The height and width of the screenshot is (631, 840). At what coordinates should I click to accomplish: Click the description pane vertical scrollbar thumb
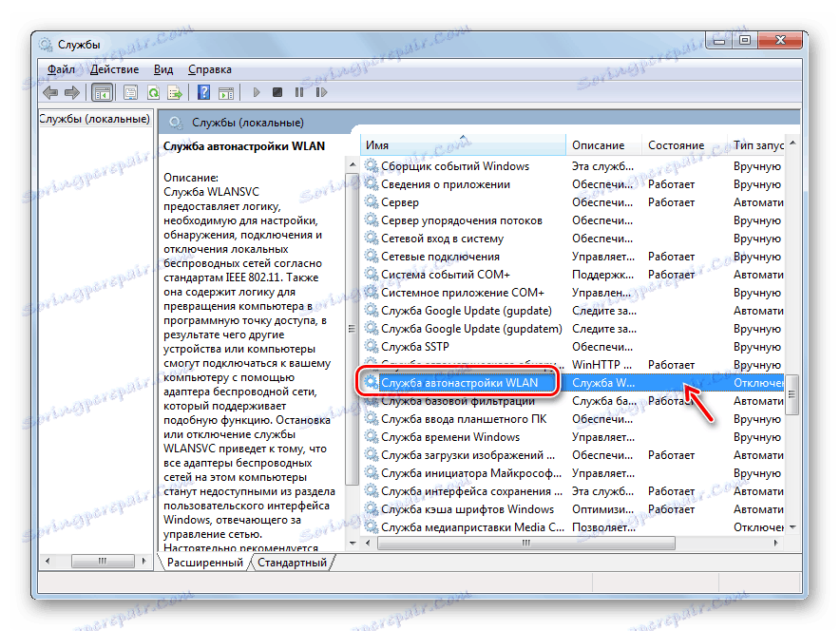[352, 329]
